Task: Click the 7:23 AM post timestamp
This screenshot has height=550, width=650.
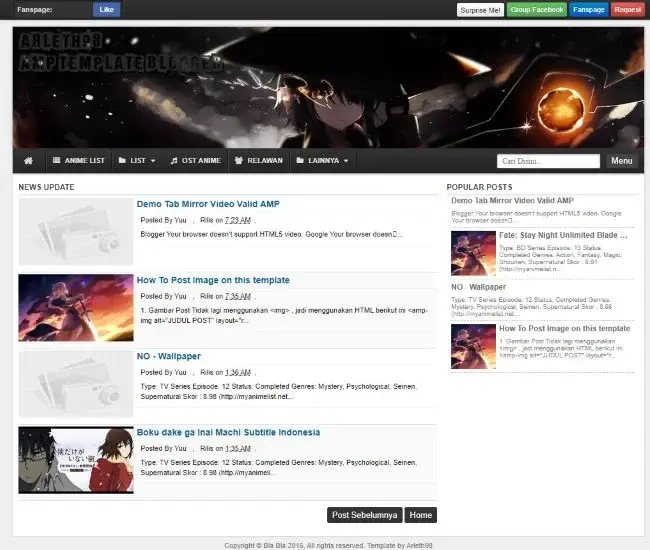Action: click(x=238, y=220)
